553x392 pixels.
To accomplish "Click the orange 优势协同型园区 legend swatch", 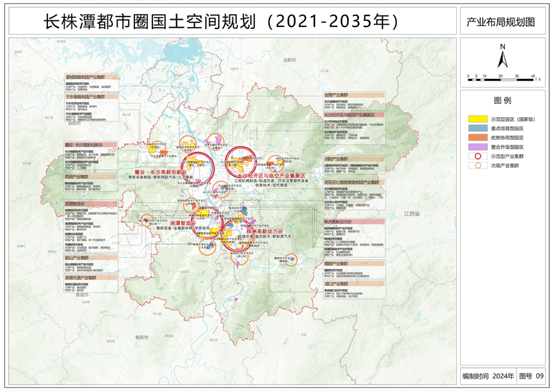I will click(x=478, y=137).
